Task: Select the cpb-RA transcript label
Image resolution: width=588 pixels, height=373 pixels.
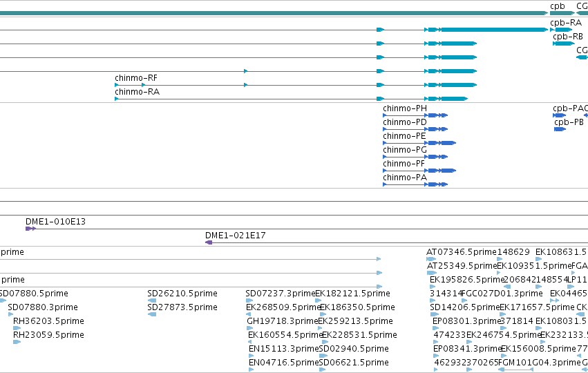Action: [566, 23]
